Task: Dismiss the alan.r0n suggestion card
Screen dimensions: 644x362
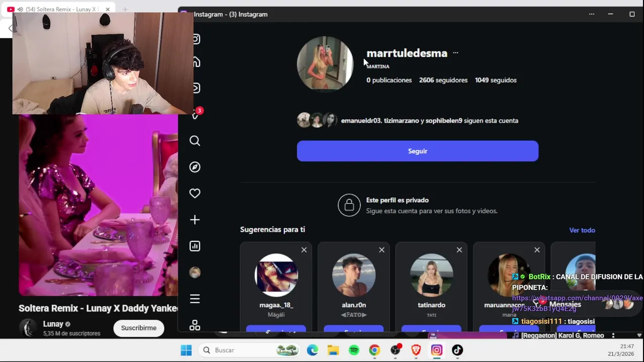Action: (381, 250)
